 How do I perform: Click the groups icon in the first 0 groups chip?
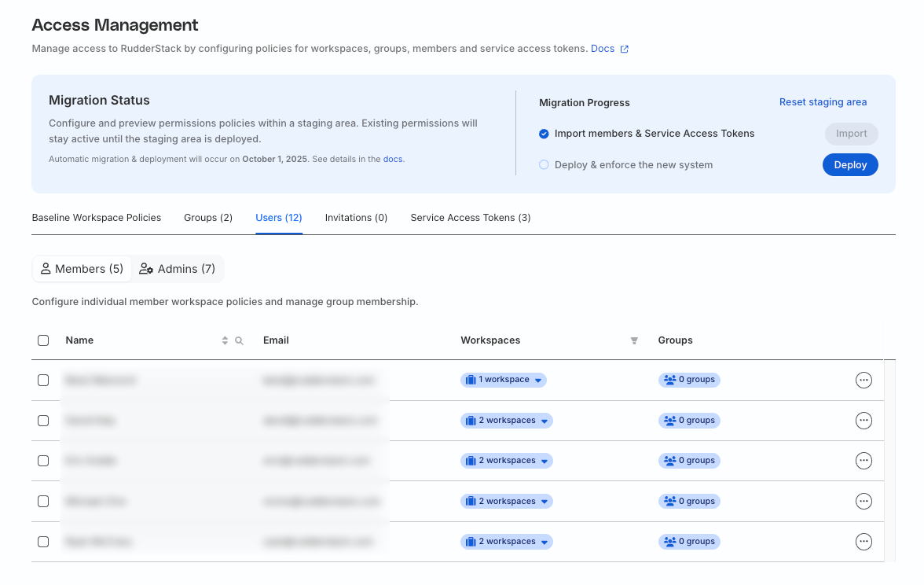(669, 380)
